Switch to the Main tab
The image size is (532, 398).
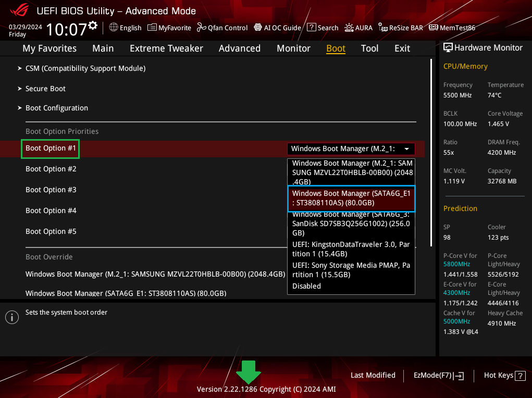point(103,48)
